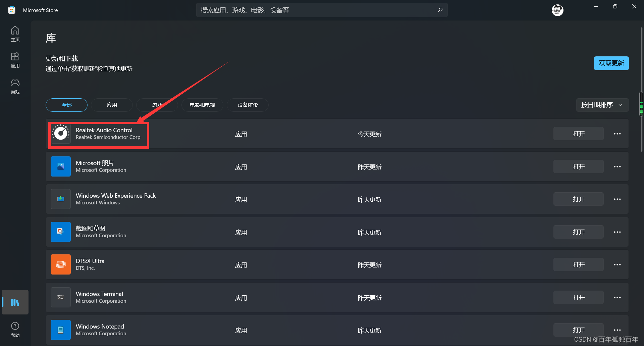The width and height of the screenshot is (644, 346).
Task: Open more options for Realtek Audio Control
Action: click(617, 134)
